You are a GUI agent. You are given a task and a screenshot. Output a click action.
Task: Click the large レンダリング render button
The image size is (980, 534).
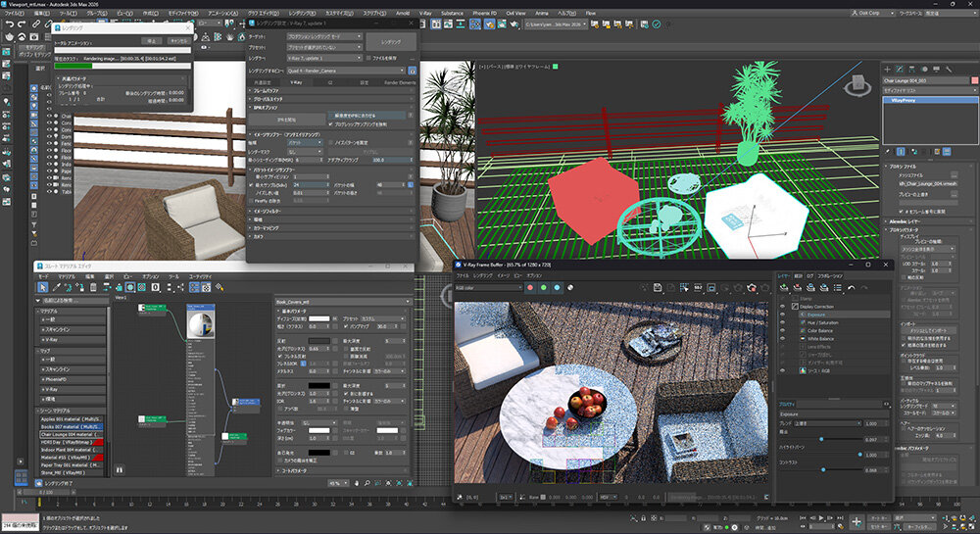391,41
